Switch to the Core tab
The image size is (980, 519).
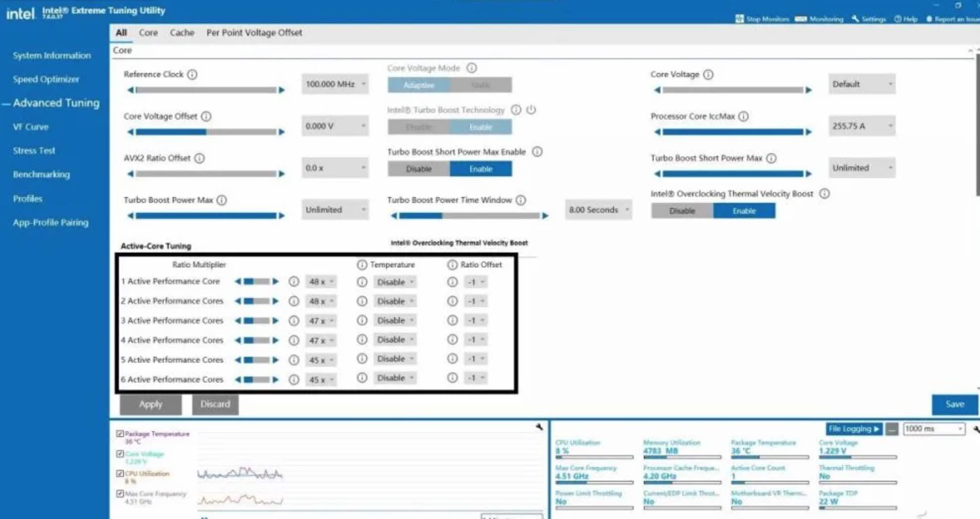[x=148, y=33]
